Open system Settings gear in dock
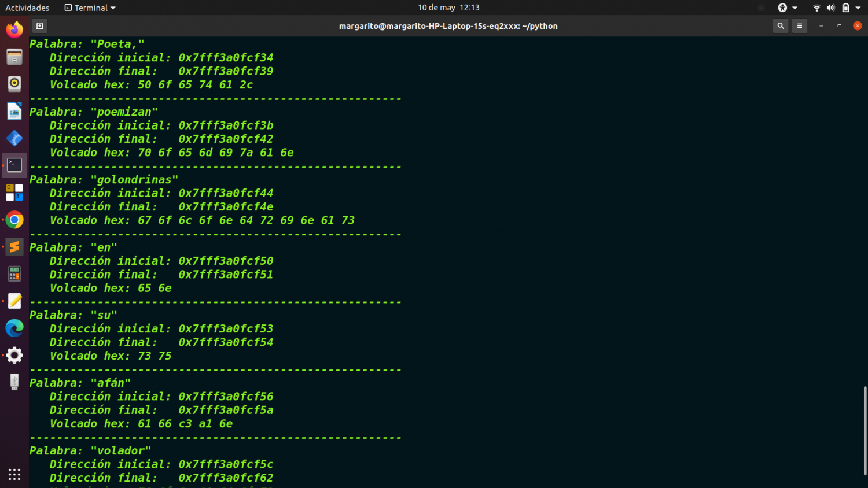 pyautogui.click(x=14, y=355)
